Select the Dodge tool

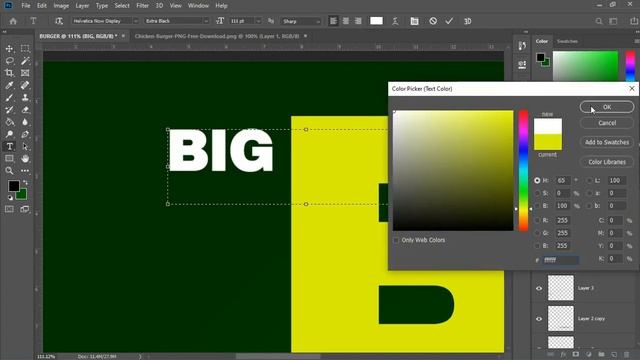[9, 134]
